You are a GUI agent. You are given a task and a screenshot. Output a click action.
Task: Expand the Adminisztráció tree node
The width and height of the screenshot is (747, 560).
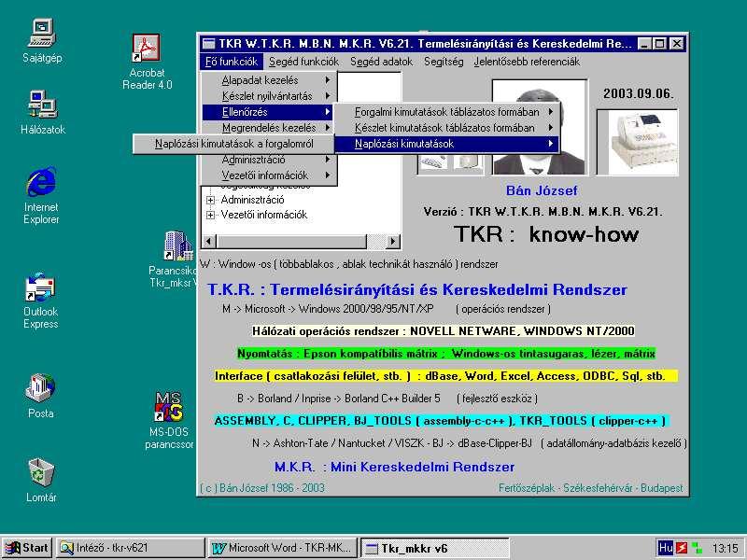(x=210, y=200)
